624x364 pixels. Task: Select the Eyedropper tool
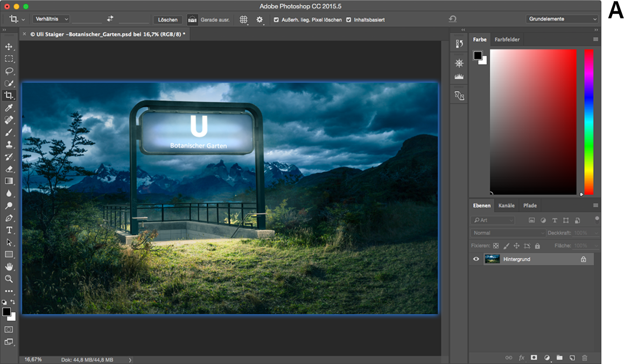[9, 108]
